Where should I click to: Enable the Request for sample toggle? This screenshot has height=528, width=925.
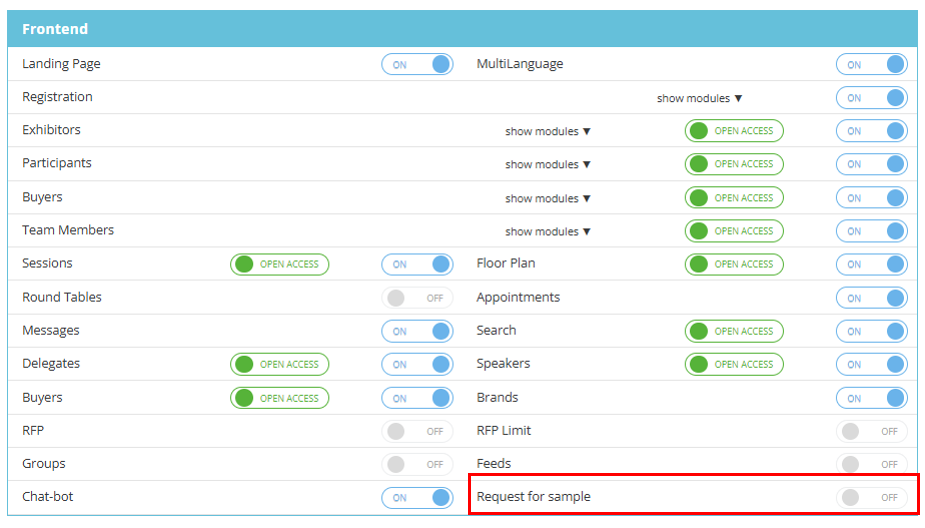[x=871, y=497]
